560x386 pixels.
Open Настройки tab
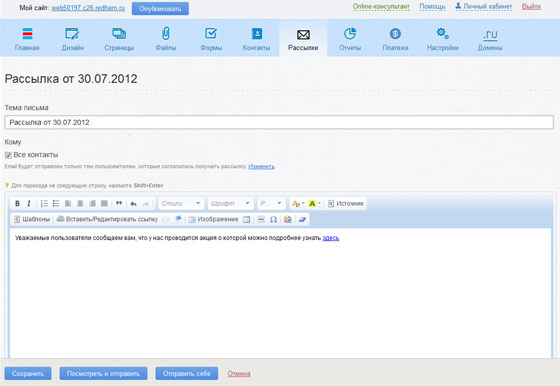pyautogui.click(x=442, y=39)
